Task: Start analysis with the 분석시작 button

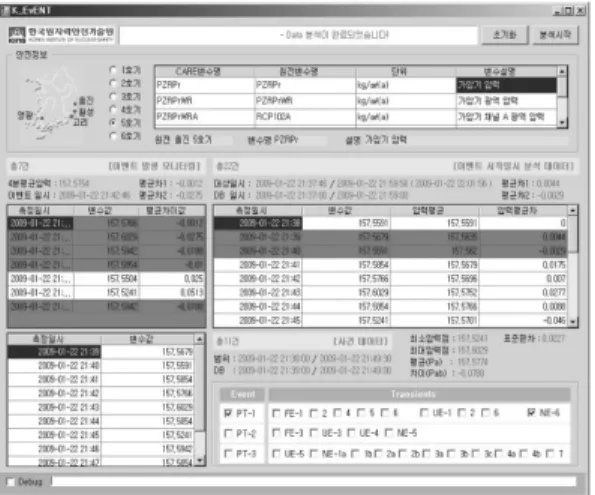Action: (555, 35)
